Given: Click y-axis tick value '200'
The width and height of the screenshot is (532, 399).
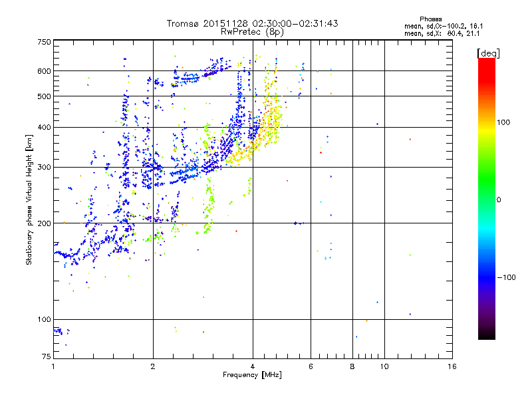Looking at the screenshot, I should point(44,223).
